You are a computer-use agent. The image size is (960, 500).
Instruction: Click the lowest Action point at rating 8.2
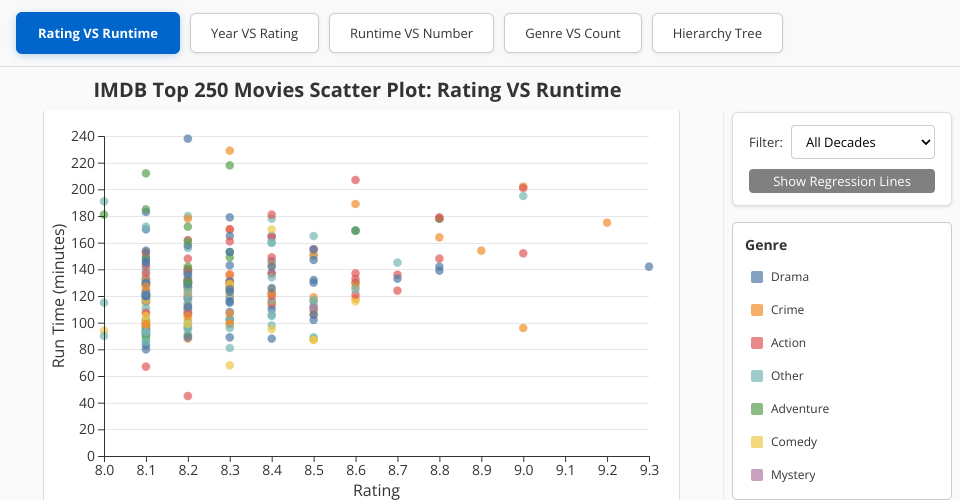click(x=188, y=396)
